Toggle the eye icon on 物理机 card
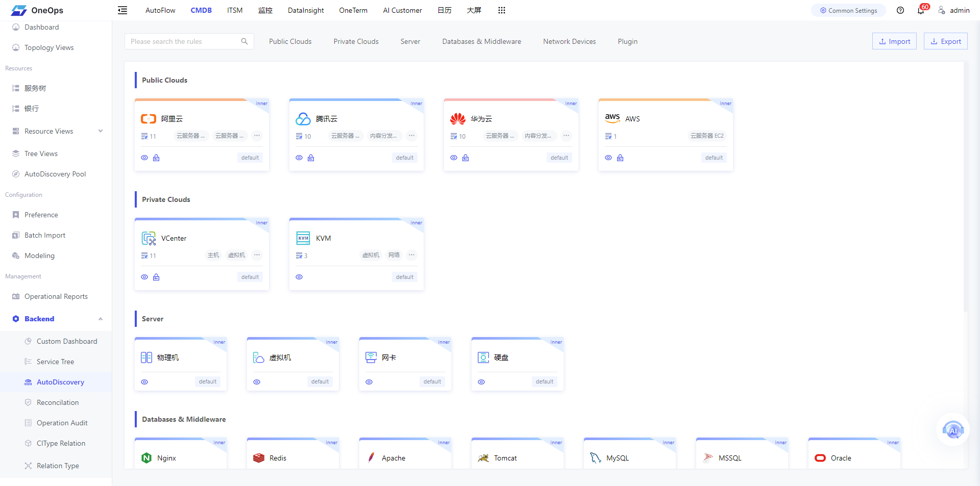The height and width of the screenshot is (486, 980). pos(144,382)
